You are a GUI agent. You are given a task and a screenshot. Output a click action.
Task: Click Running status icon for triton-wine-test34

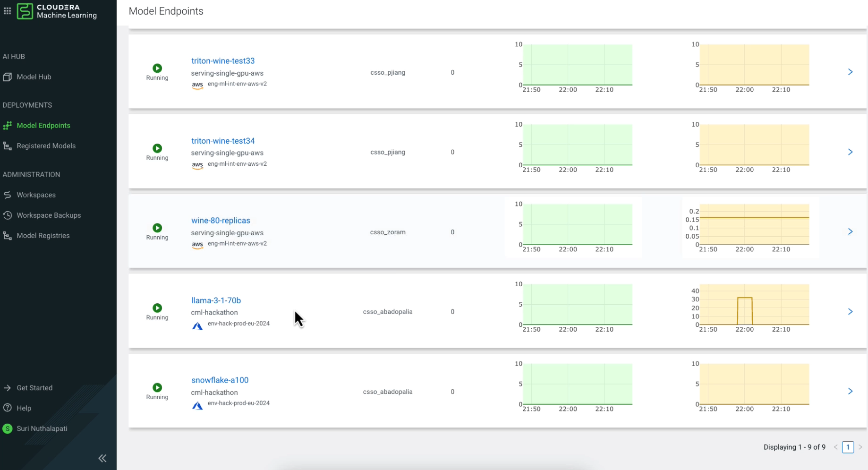157,148
